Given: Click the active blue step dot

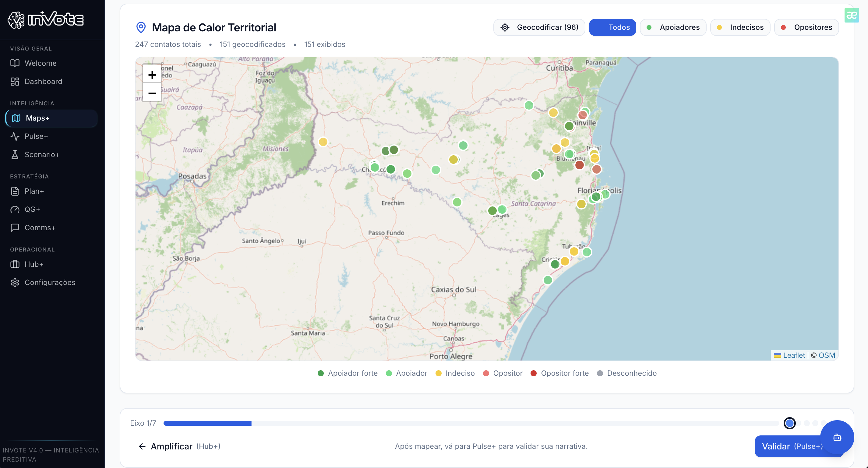Looking at the screenshot, I should [x=789, y=423].
